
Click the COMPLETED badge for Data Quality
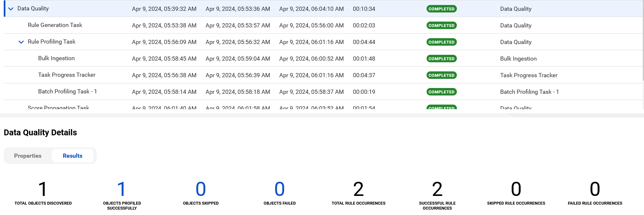(x=442, y=9)
